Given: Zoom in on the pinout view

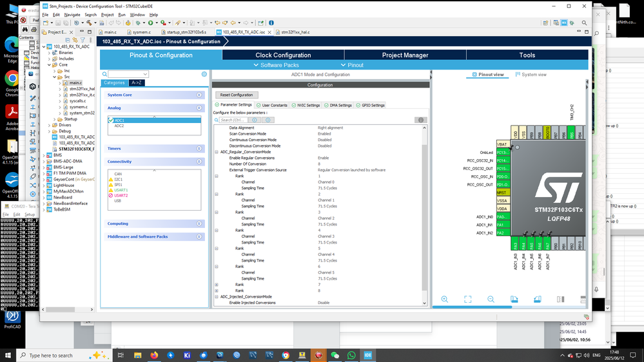Looking at the screenshot, I should click(x=444, y=300).
